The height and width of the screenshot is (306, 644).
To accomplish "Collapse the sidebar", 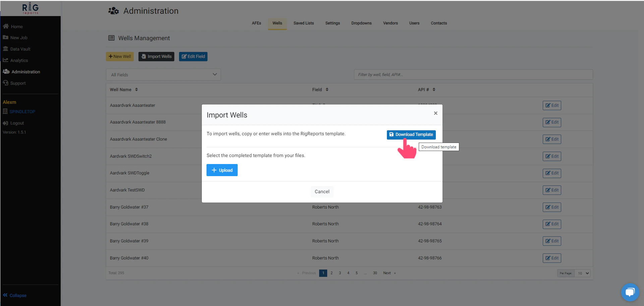I will pos(15,295).
